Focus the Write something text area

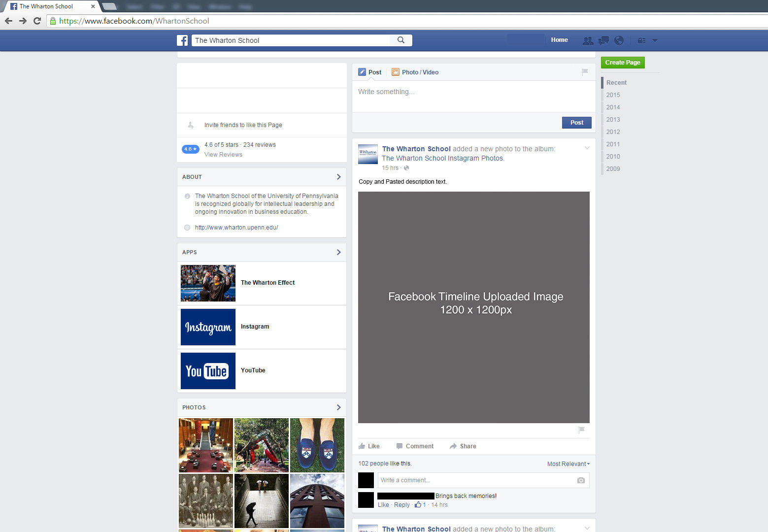474,97
